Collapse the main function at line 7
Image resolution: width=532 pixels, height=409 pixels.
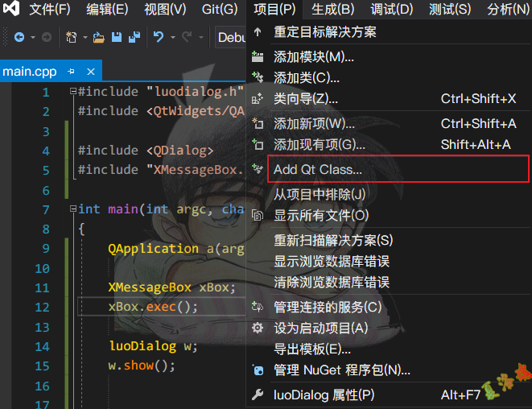[73, 209]
